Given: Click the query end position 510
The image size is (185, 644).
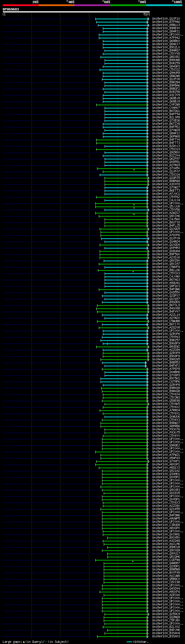Looking at the screenshot, I should pos(146,14).
